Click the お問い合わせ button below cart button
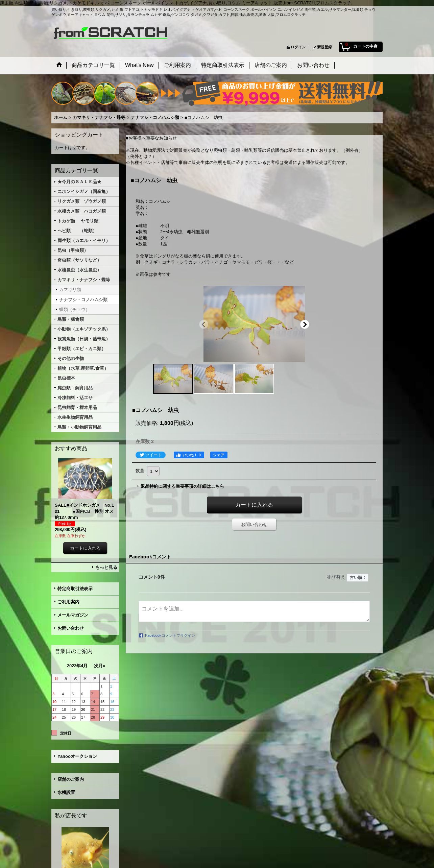This screenshot has width=434, height=868. pyautogui.click(x=254, y=525)
